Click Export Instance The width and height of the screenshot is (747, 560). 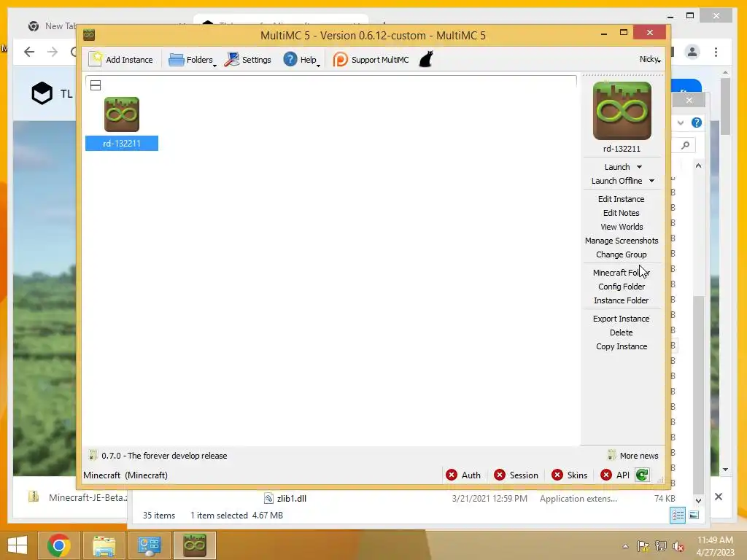[622, 319]
